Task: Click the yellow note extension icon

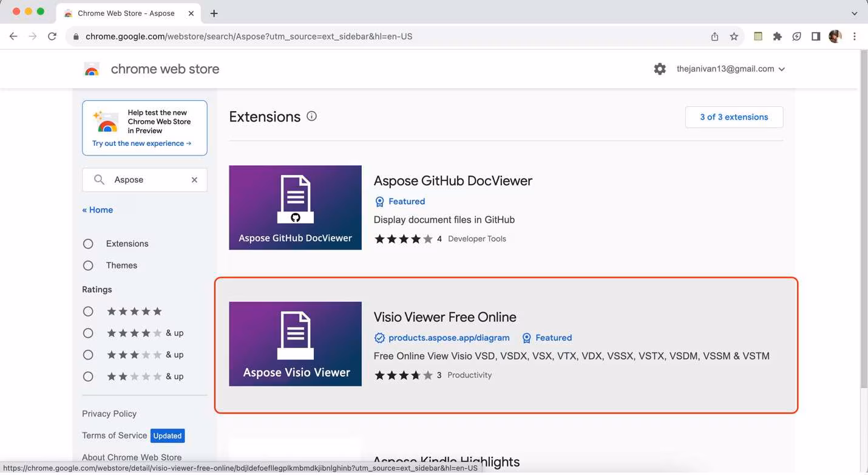Action: [758, 36]
